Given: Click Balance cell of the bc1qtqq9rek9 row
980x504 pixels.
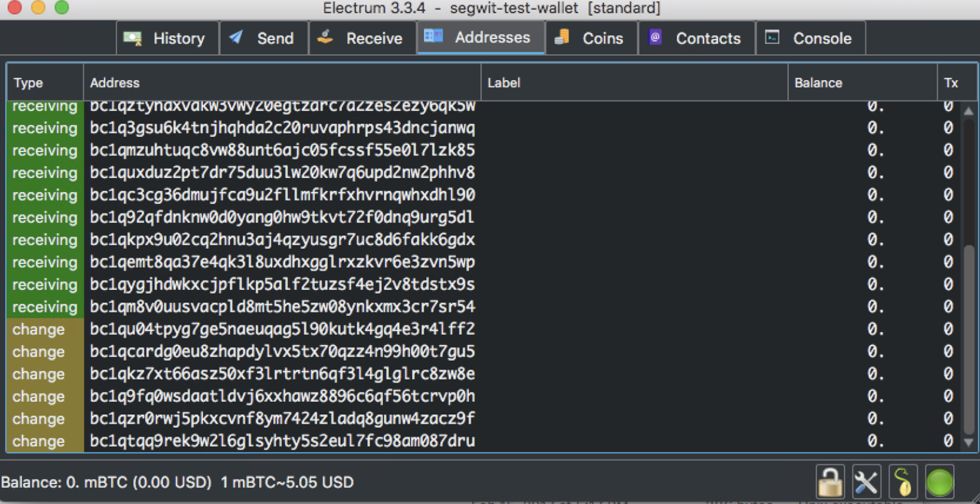Looking at the screenshot, I should coord(863,441).
